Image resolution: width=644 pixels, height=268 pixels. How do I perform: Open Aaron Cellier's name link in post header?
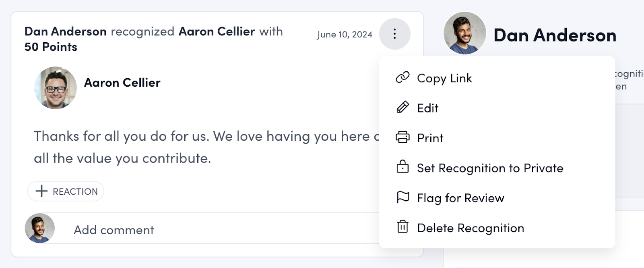tap(217, 31)
